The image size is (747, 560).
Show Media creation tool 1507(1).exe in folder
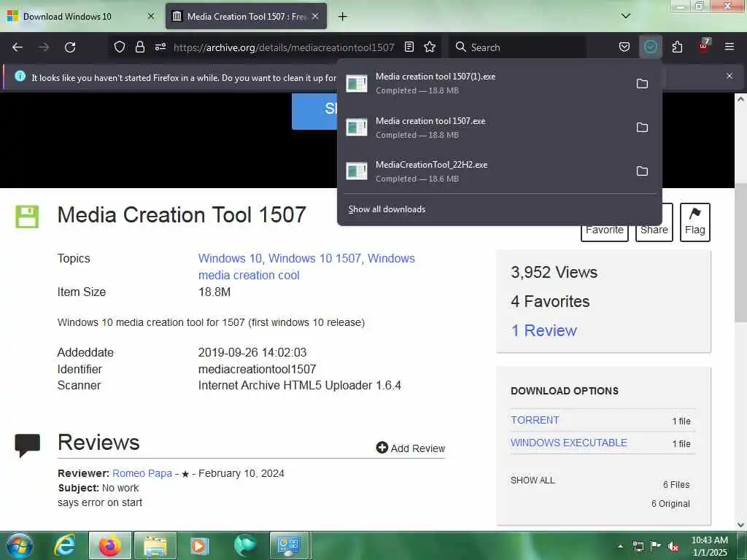click(642, 83)
